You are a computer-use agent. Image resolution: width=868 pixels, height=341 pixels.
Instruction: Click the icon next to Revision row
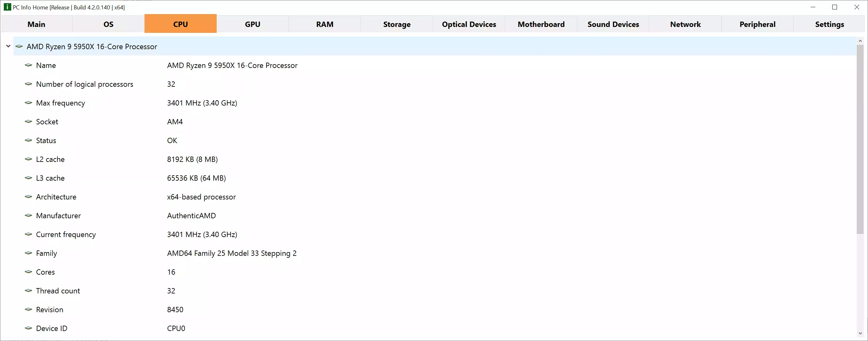tap(28, 309)
